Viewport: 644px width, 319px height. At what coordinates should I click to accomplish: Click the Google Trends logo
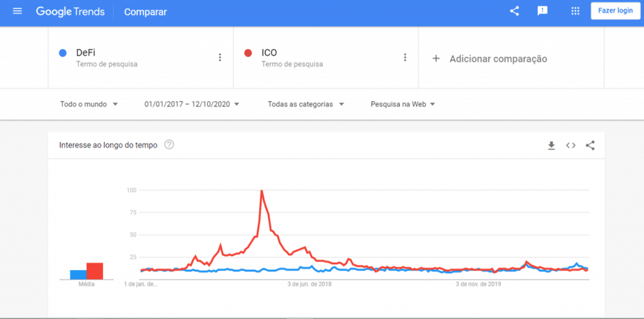click(70, 11)
